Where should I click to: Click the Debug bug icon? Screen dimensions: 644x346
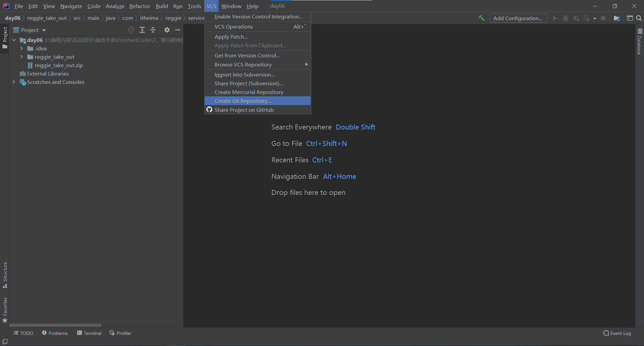click(x=566, y=18)
